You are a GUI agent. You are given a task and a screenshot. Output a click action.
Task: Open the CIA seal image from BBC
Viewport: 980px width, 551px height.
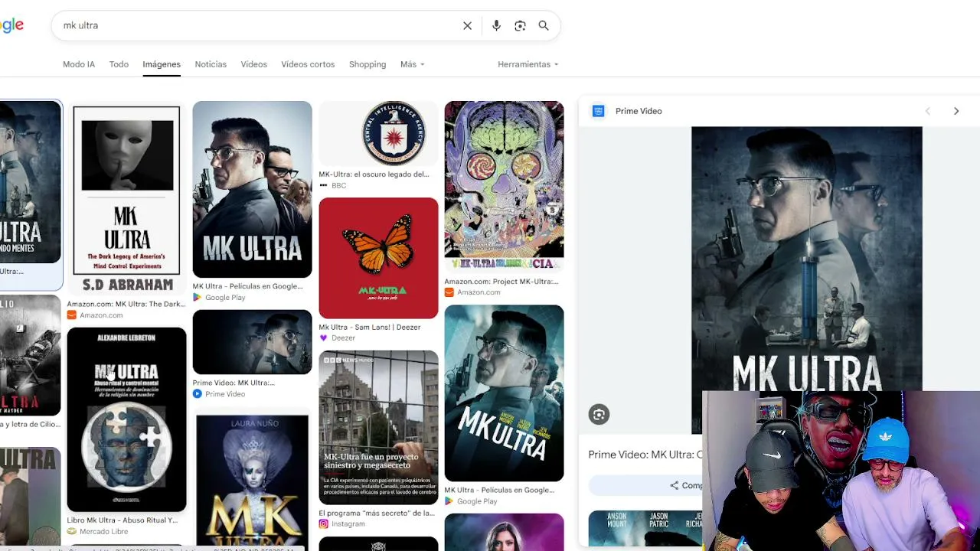tap(378, 133)
